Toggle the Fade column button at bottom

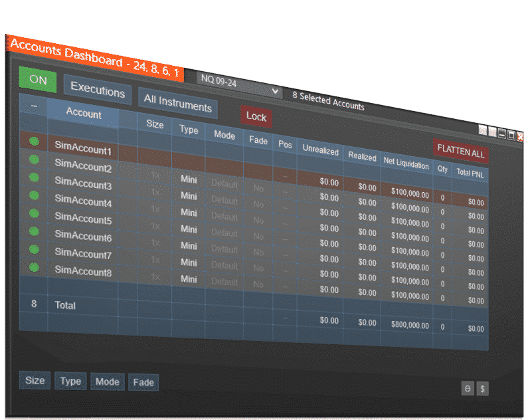click(x=143, y=382)
